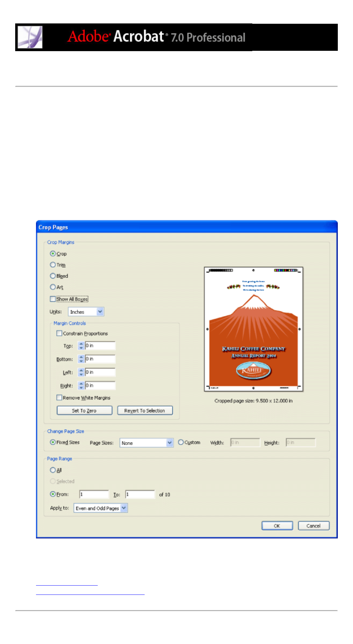The width and height of the screenshot is (353, 644).
Task: Focus the Top margin input field
Action: click(100, 345)
